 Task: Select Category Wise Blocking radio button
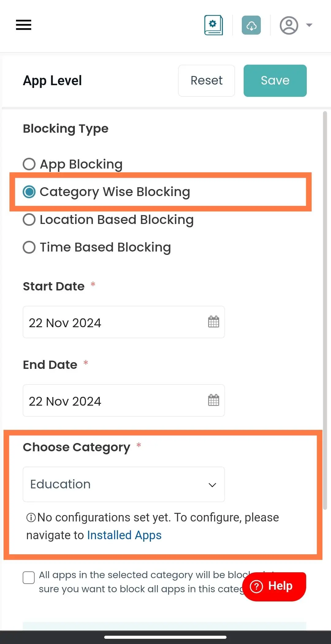click(x=29, y=192)
